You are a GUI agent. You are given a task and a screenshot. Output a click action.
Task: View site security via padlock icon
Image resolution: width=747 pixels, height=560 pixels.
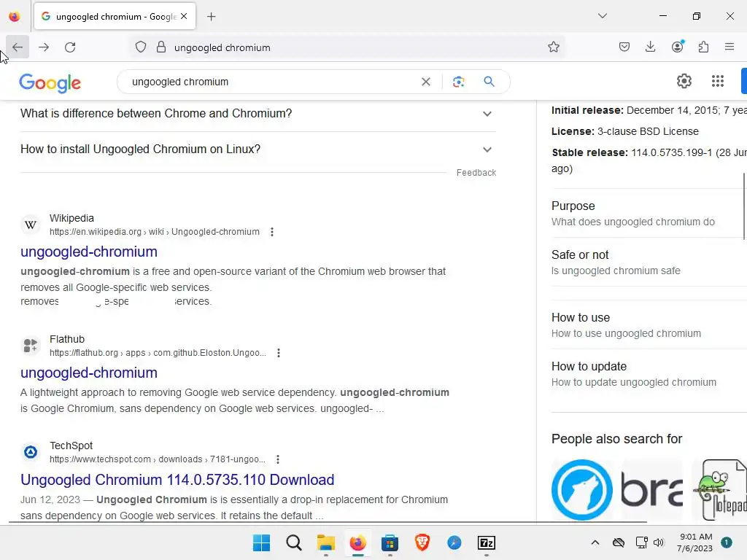pos(161,47)
